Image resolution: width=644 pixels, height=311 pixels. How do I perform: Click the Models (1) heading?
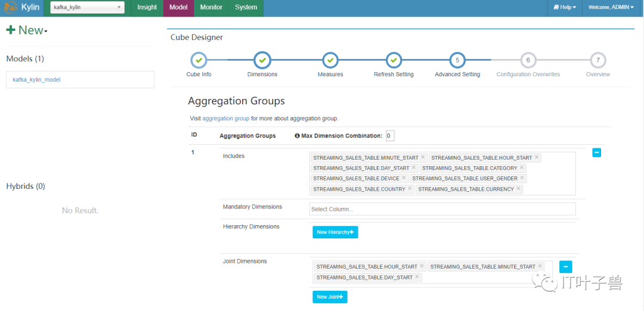(x=25, y=58)
